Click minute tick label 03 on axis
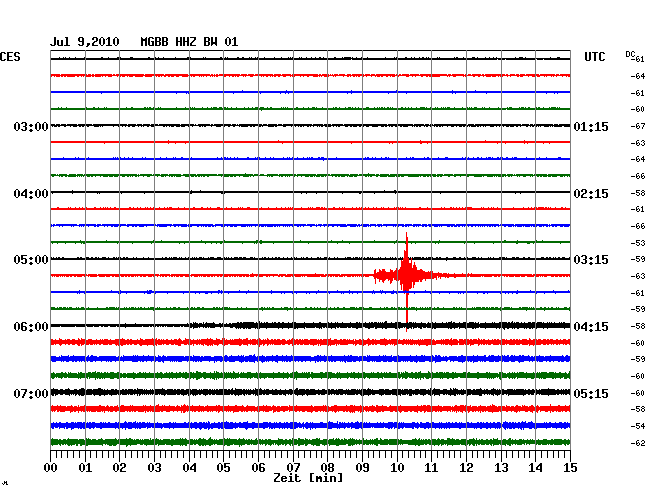650x494 pixels. 155,468
